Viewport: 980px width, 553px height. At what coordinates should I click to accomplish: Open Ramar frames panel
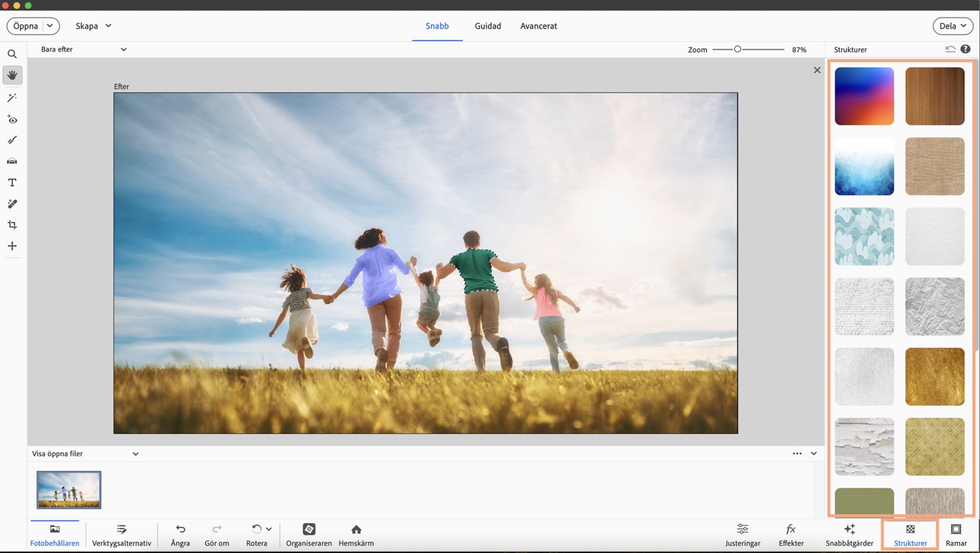(x=956, y=535)
